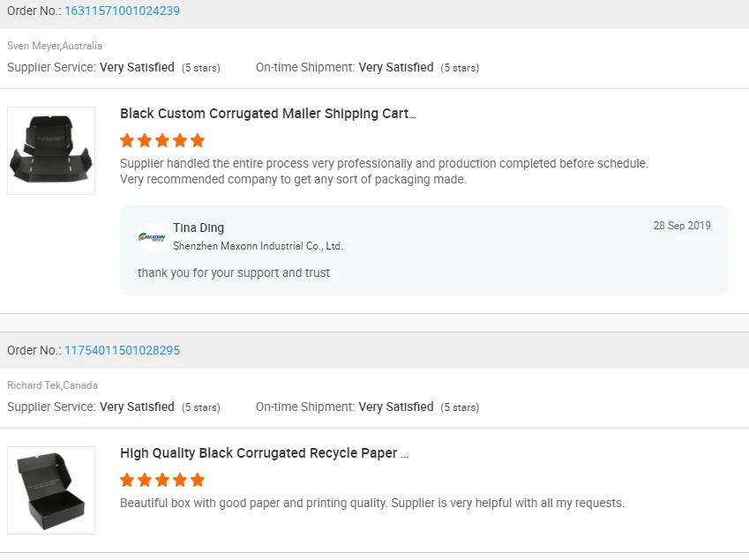The width and height of the screenshot is (749, 560).
Task: Click Richard Tek's review text about printing quality
Action: pyautogui.click(x=371, y=504)
